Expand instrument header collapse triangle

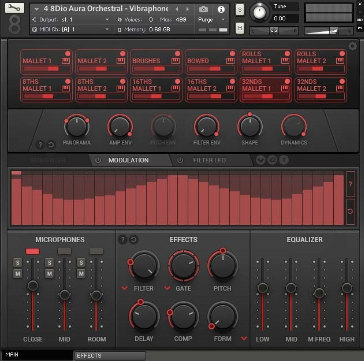tap(37, 9)
